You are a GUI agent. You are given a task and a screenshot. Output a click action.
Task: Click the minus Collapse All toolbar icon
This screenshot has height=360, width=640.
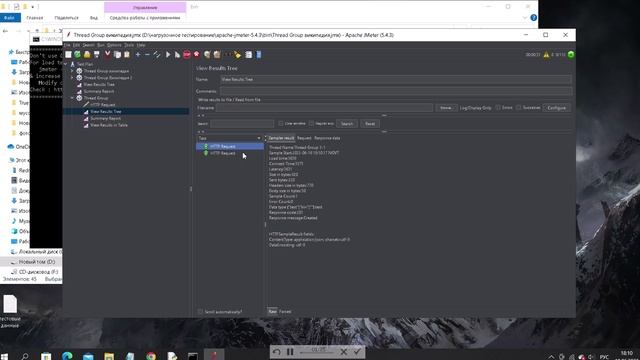tap(147, 55)
